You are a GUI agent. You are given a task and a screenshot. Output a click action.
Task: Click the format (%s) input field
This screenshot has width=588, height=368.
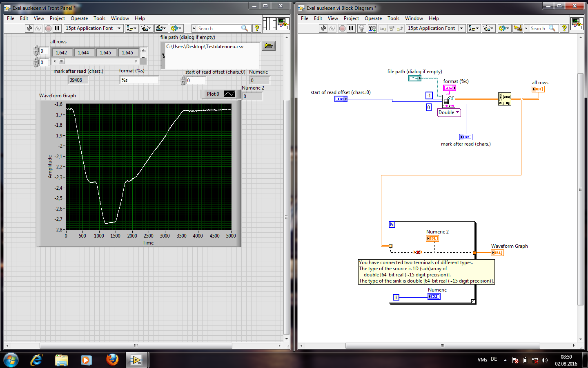pos(139,80)
